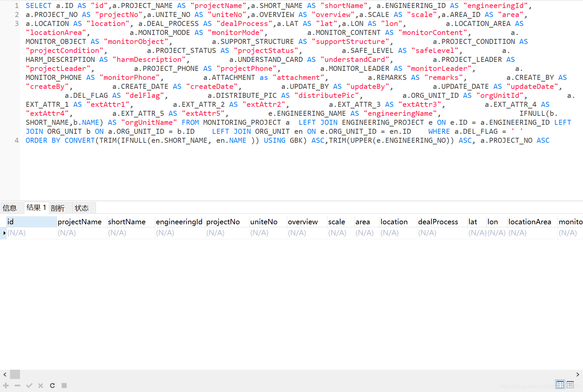This screenshot has width=583, height=392.
Task: Stop query execution with the stop icon
Action: pyautogui.click(x=64, y=385)
